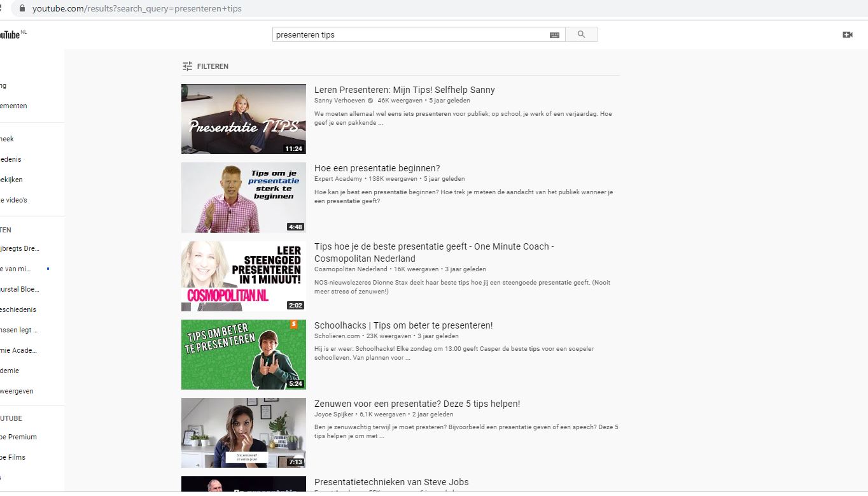Open sidebar 'be Premium' item

[x=18, y=437]
